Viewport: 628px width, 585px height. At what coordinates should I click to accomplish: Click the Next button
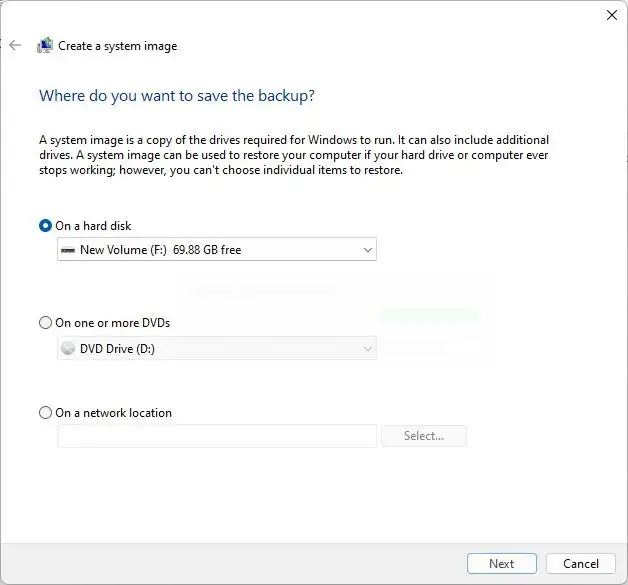501,564
